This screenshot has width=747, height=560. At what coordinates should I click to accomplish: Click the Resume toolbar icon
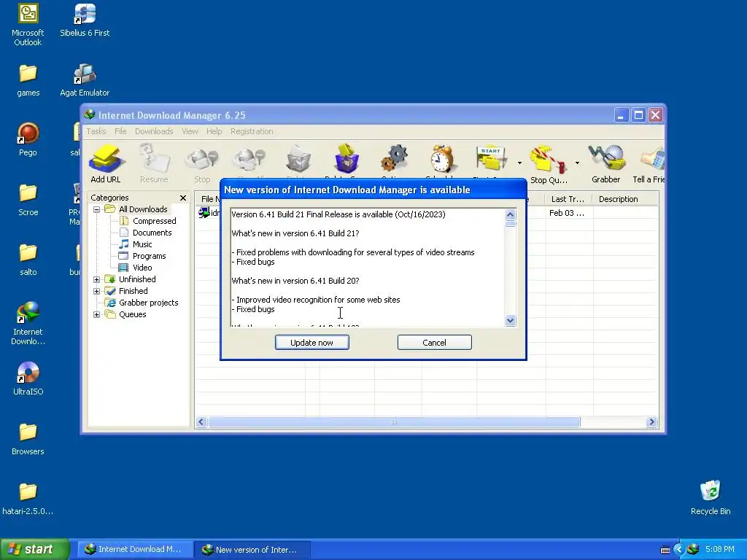(154, 164)
